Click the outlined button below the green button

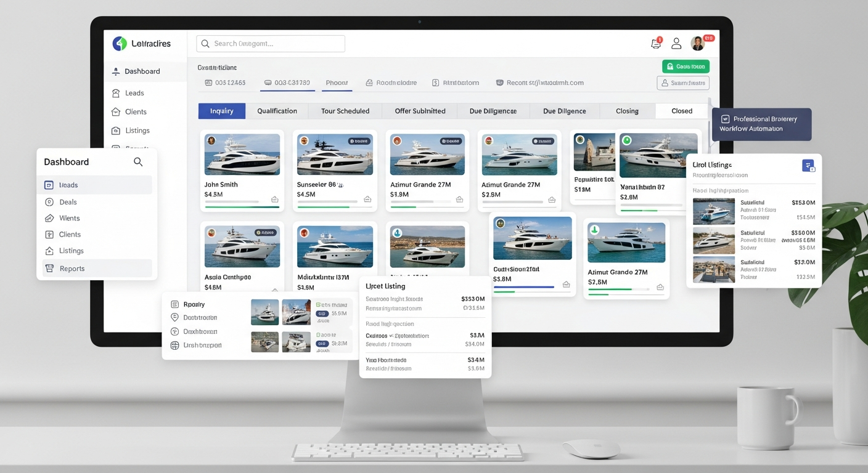pos(683,83)
